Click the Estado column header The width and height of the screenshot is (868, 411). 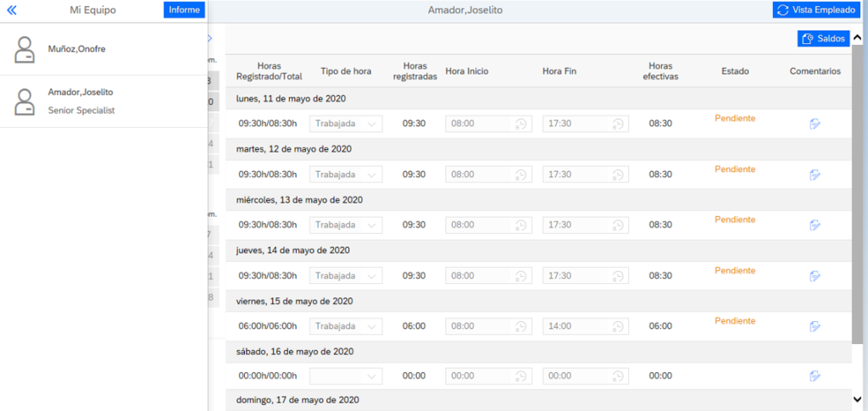click(x=735, y=71)
